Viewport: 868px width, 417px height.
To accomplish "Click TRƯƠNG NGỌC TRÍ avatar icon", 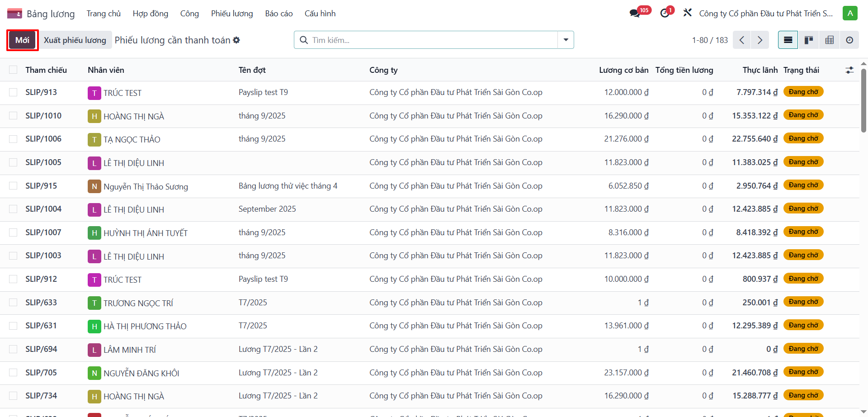I will point(94,303).
